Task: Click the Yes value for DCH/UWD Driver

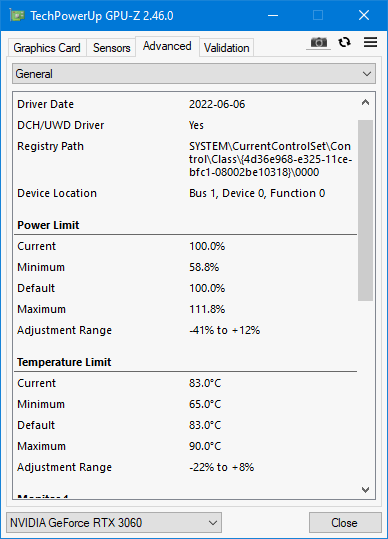Action: (196, 125)
